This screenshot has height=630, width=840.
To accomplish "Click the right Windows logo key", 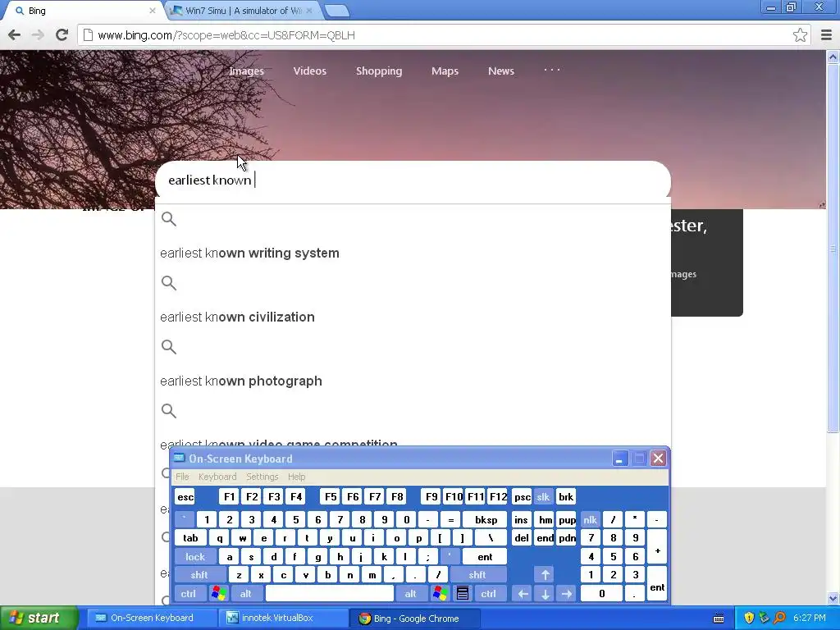I will [441, 594].
